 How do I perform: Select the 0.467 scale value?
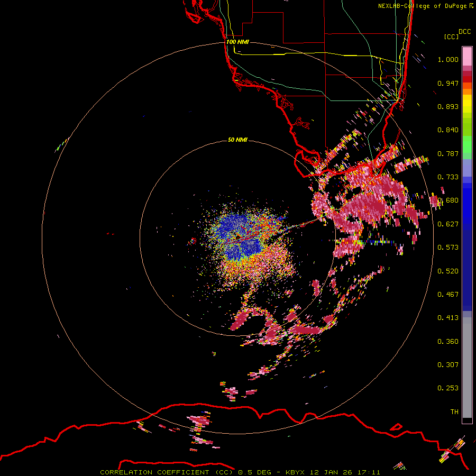point(448,295)
